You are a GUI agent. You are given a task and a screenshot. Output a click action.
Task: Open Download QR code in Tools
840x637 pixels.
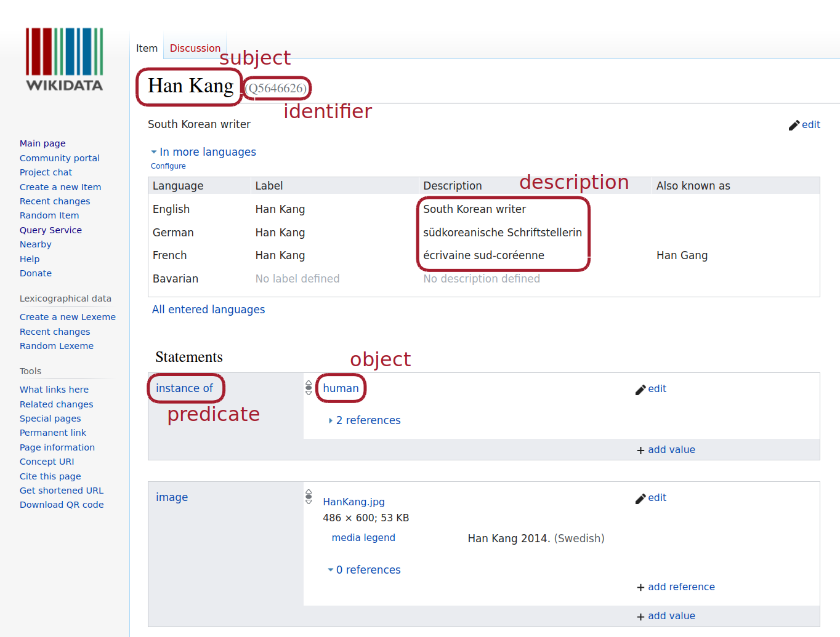(x=62, y=505)
